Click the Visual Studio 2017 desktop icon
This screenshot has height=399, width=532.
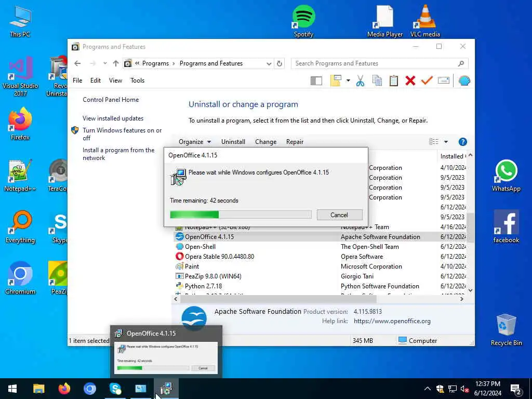[x=20, y=76]
